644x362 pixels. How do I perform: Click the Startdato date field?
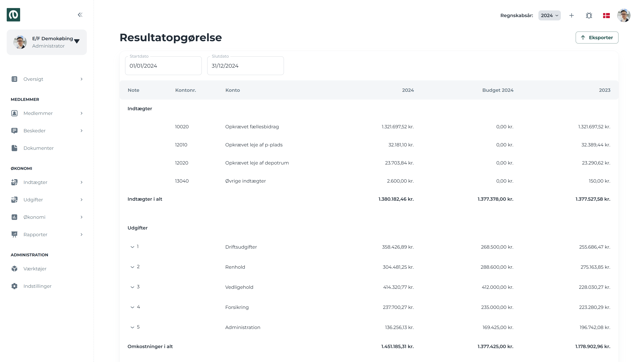(x=163, y=65)
